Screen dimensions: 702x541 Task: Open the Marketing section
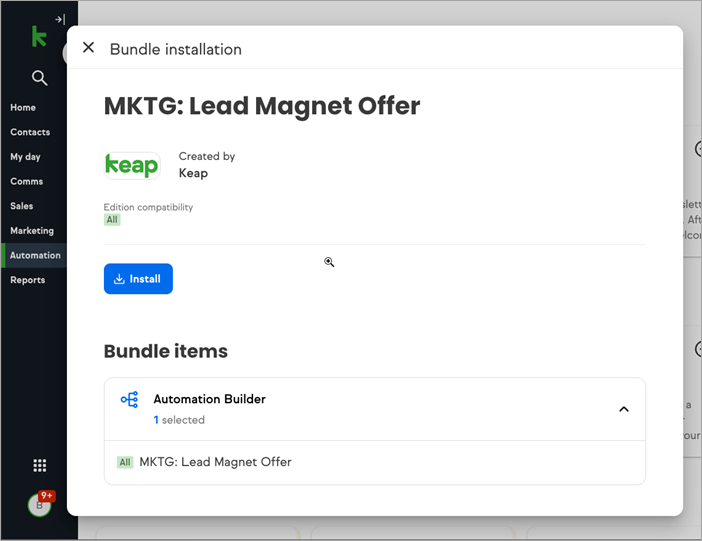click(x=32, y=231)
